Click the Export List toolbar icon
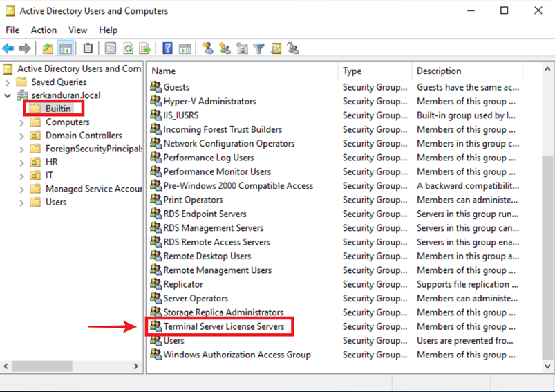This screenshot has height=392, width=555. pos(144,48)
